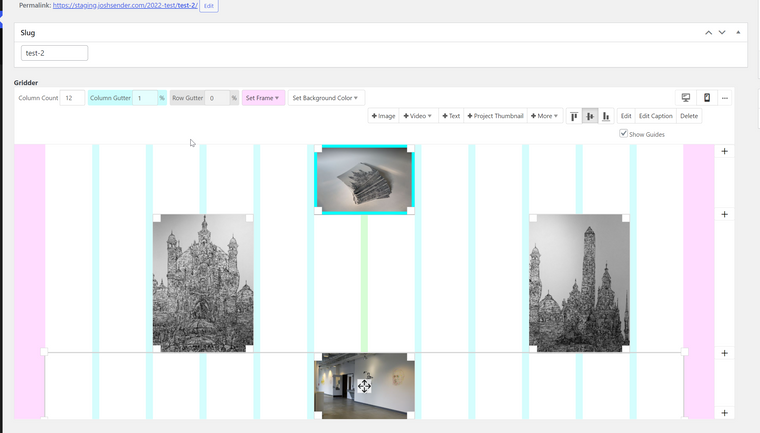Collapse the Slug panel with triangle toggle
The image size is (760, 433).
click(739, 33)
